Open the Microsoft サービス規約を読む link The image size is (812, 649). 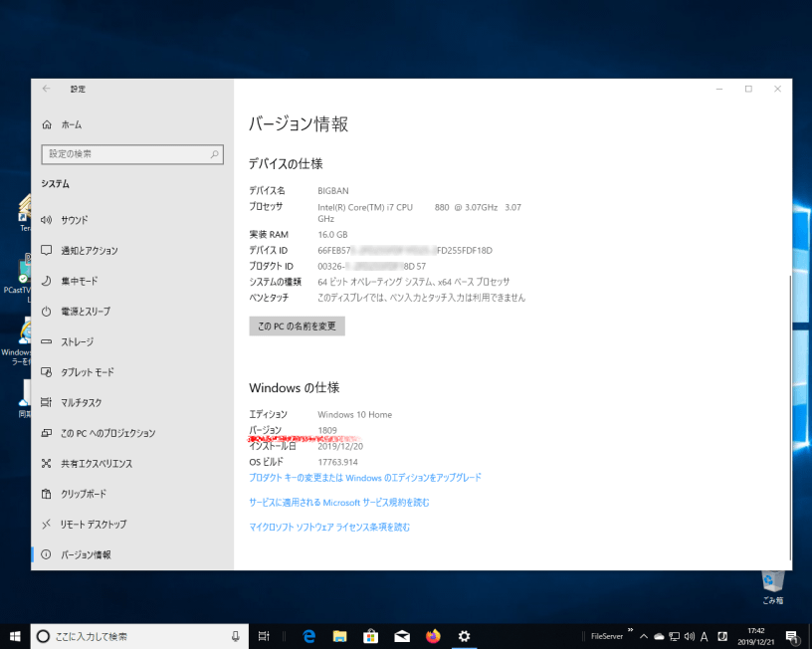(339, 503)
